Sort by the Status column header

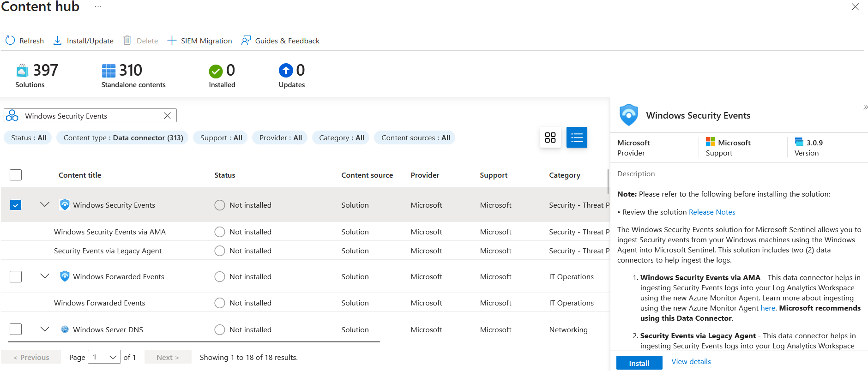point(225,175)
